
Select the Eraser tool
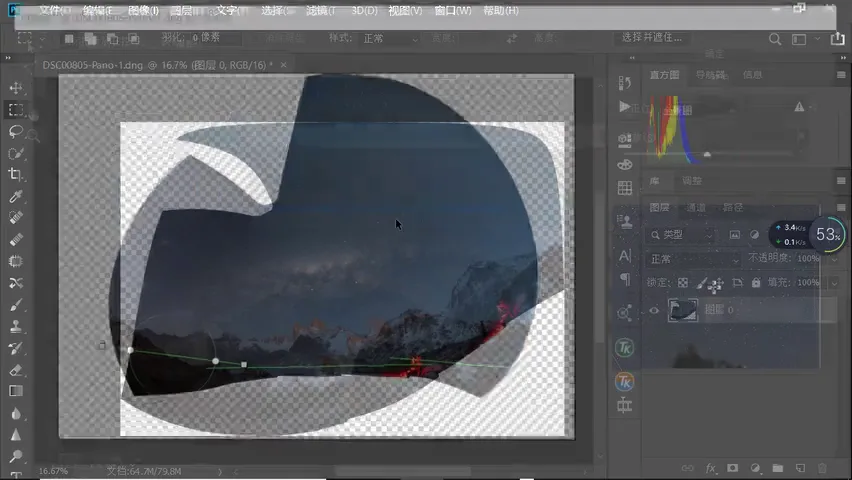(15, 370)
